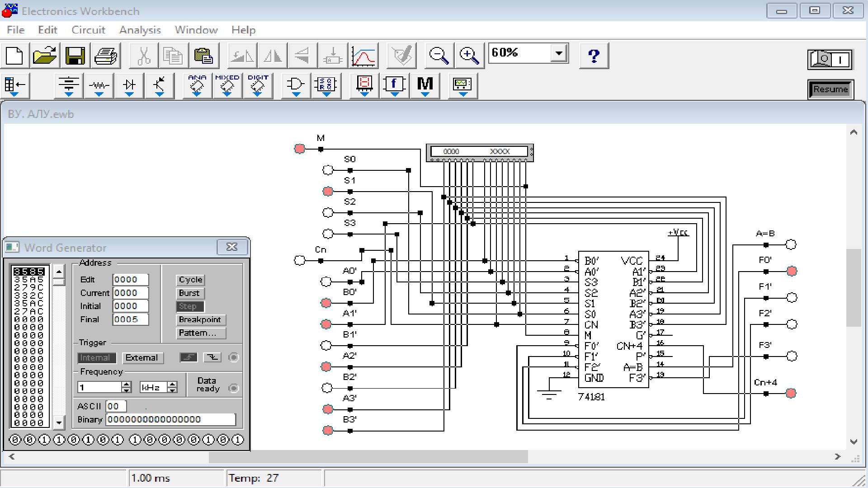The width and height of the screenshot is (868, 488).
Task: Click the Binary pattern input field
Action: [170, 419]
